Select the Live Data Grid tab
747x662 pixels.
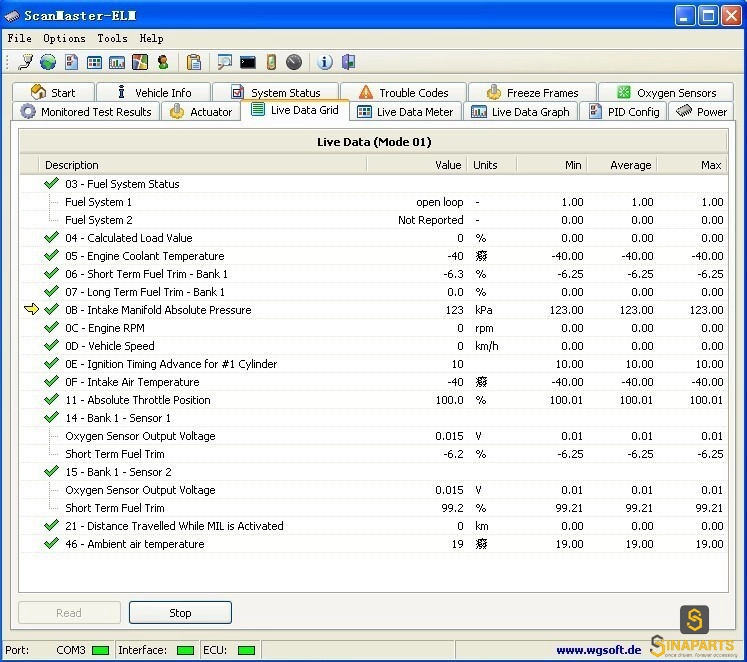point(295,110)
